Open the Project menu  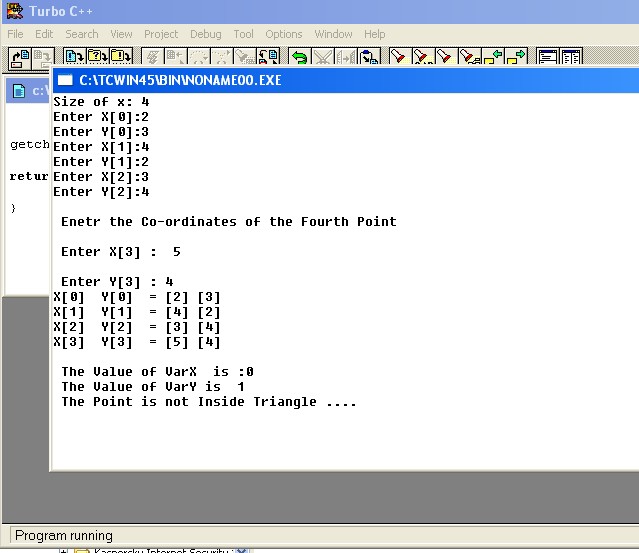pyautogui.click(x=161, y=34)
